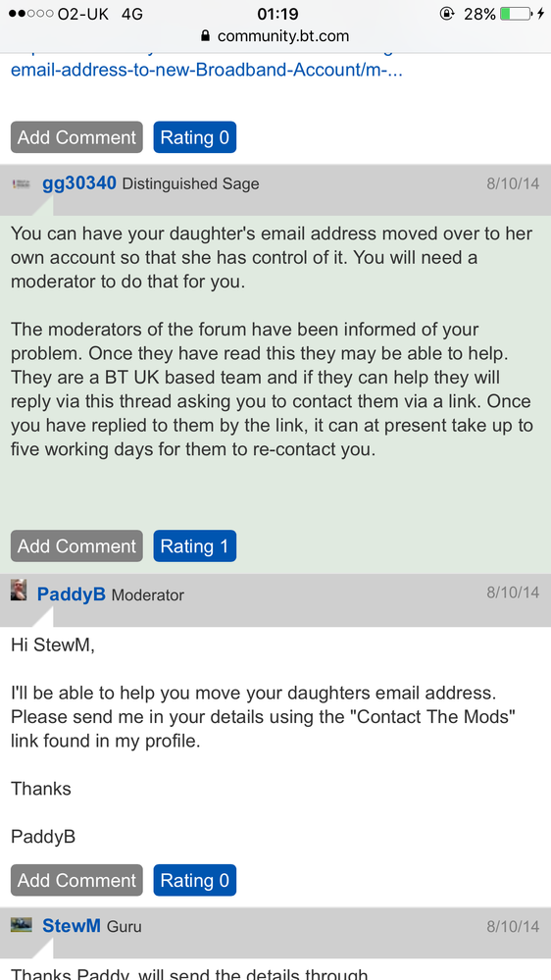This screenshot has width=551, height=980.
Task: Click Rating 0 on PaddyB's reply
Action: (195, 880)
